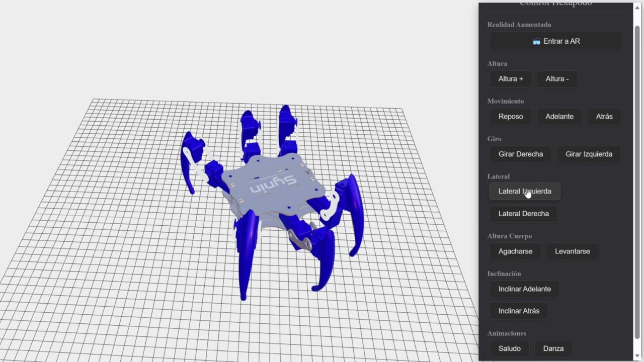644x362 pixels.
Task: Rotate robot with Girar Derecha button
Action: click(521, 154)
